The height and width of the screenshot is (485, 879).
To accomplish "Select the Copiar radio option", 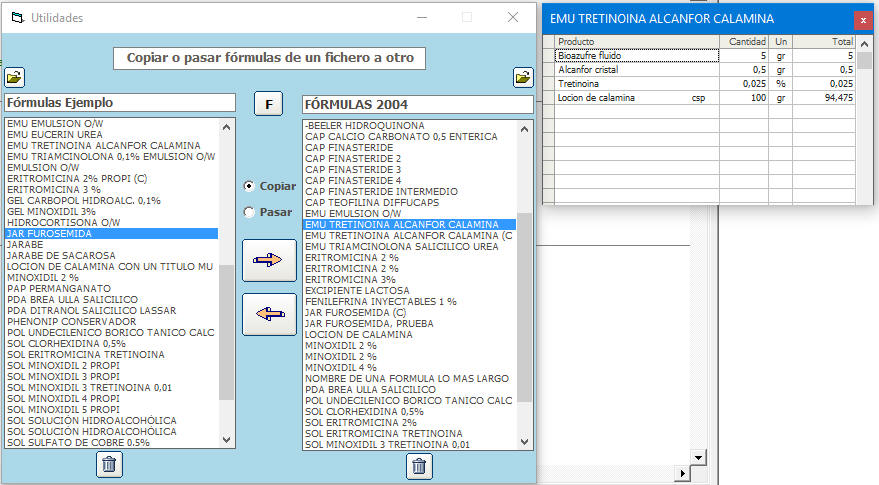I will [249, 186].
